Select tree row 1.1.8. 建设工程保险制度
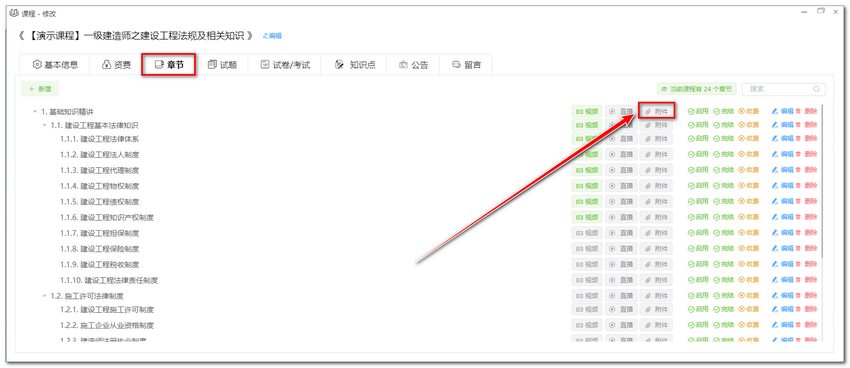Viewport: 850px width, 368px height. click(99, 249)
